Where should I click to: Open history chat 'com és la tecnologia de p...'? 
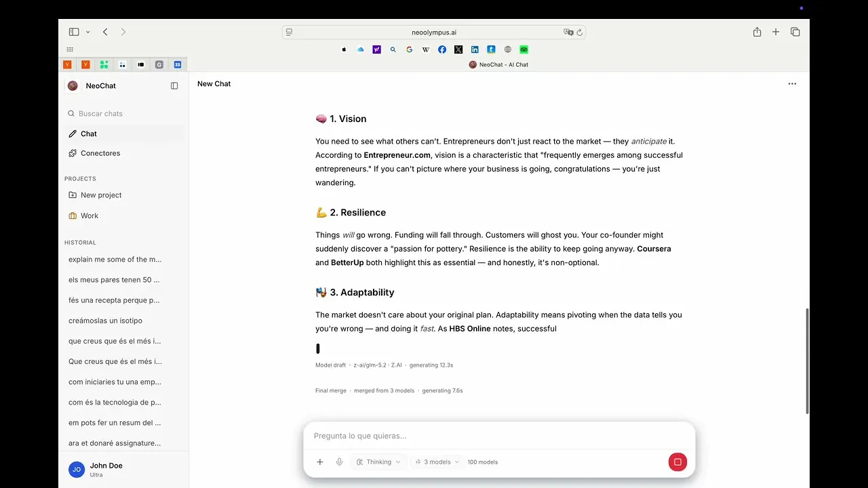[x=115, y=402]
